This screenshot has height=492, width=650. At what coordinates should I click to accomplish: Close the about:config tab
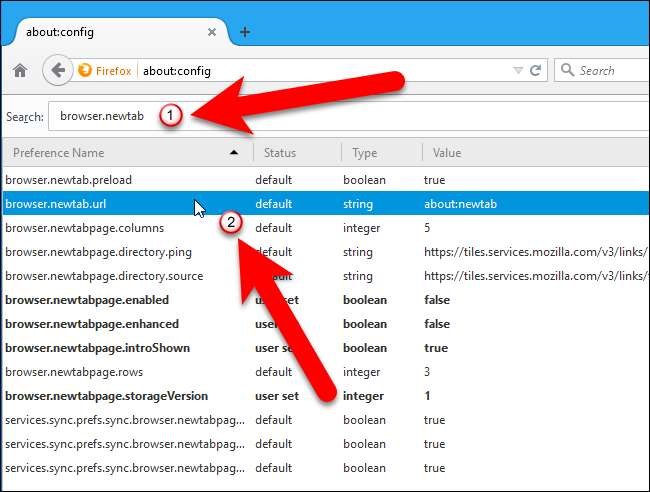pyautogui.click(x=213, y=32)
